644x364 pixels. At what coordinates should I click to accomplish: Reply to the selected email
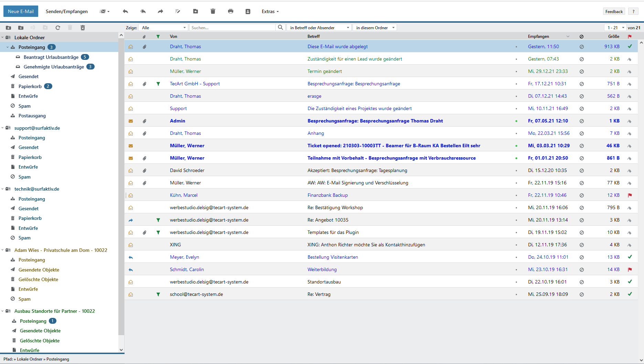(x=125, y=11)
